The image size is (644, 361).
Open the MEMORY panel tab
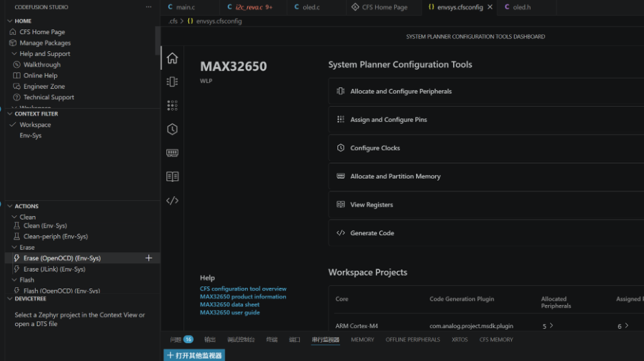[362, 340]
